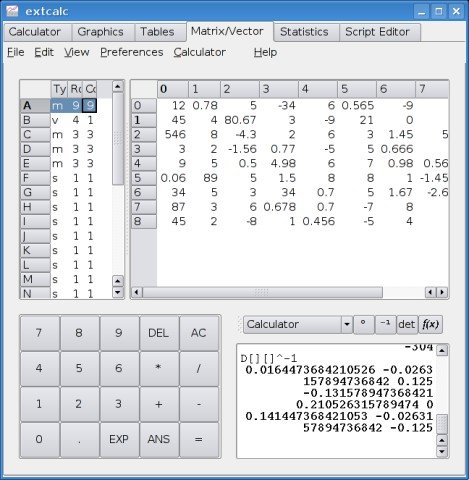Click keypad digit 5 button

pyautogui.click(x=79, y=368)
